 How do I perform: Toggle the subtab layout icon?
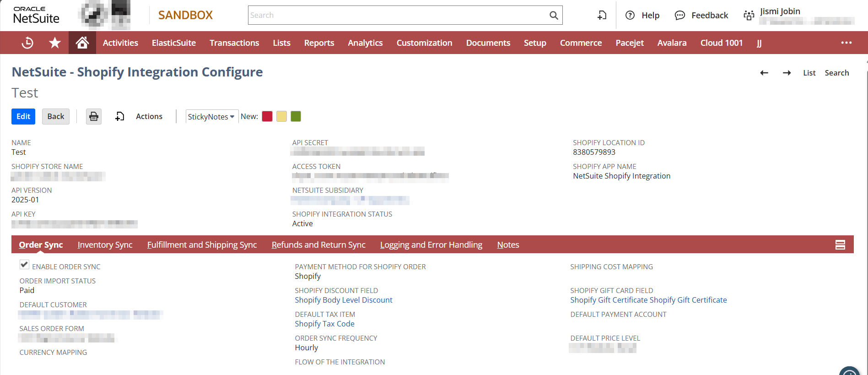840,245
